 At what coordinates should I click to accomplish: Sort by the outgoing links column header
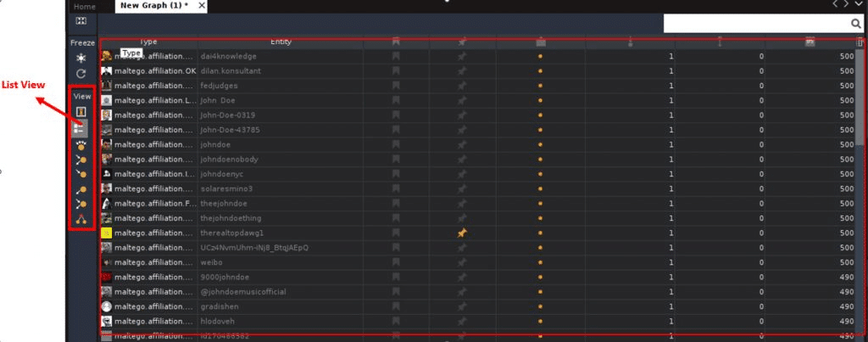click(720, 42)
